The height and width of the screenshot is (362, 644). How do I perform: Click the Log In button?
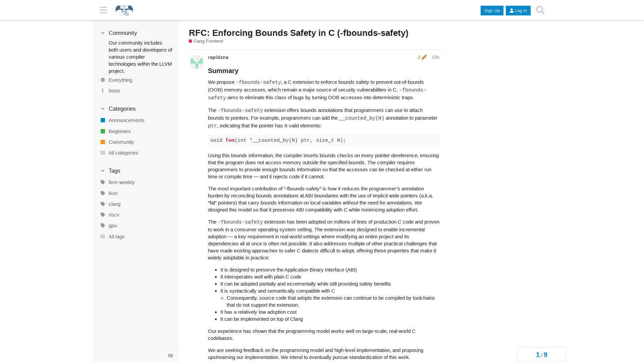pos(518,10)
